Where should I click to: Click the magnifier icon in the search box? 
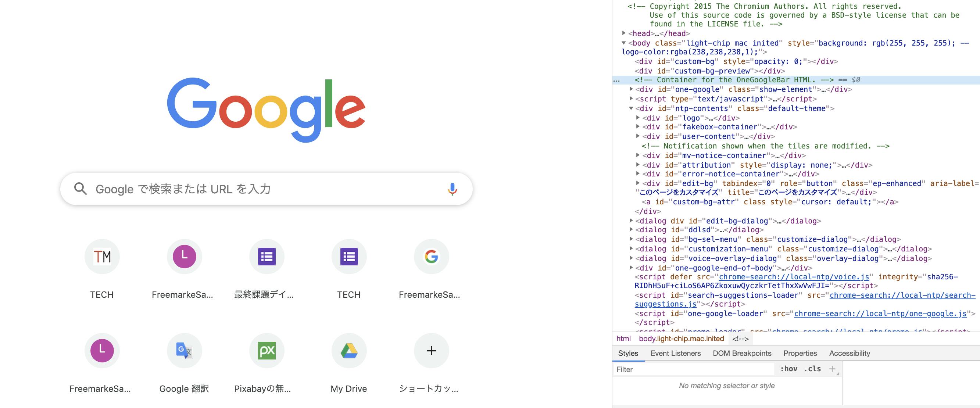[x=81, y=189]
